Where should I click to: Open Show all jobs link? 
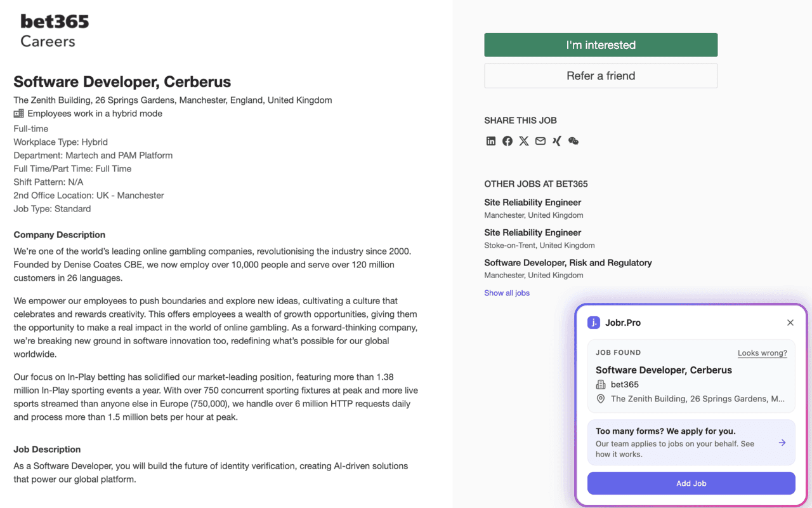pos(507,293)
